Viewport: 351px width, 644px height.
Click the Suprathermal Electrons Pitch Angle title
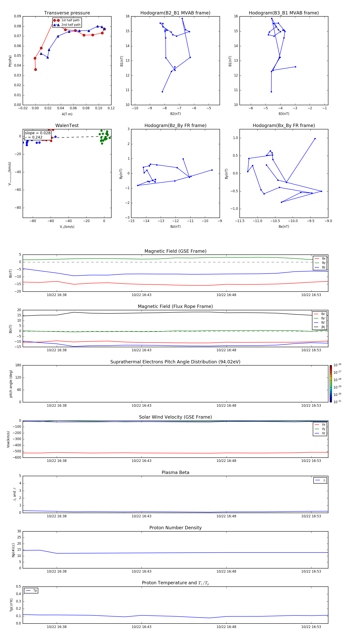click(x=175, y=362)
